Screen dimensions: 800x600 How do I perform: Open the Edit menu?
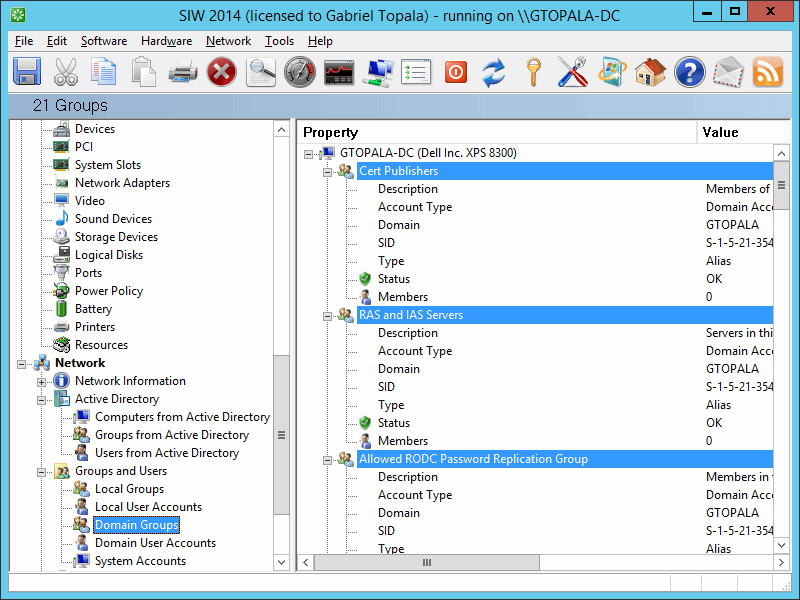click(57, 41)
